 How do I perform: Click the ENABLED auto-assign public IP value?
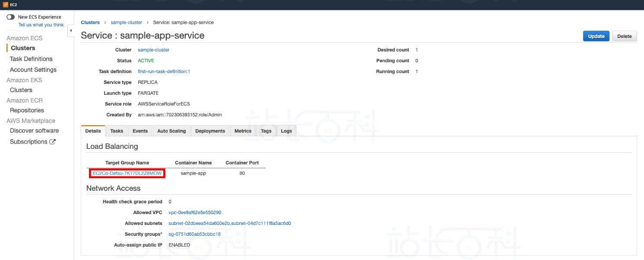[x=179, y=245]
